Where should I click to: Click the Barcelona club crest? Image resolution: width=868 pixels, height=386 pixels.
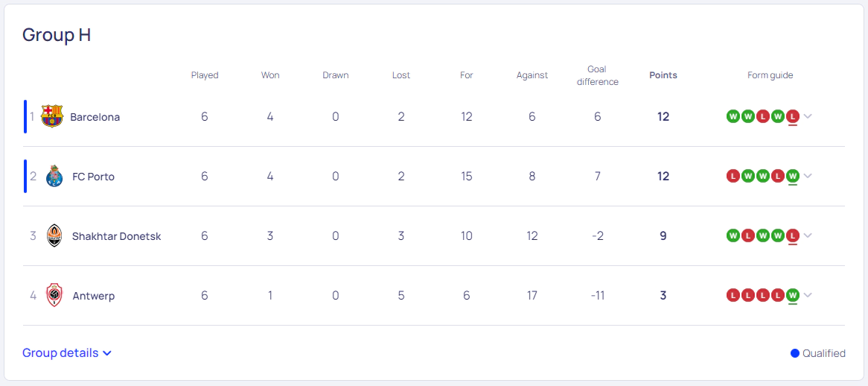52,116
